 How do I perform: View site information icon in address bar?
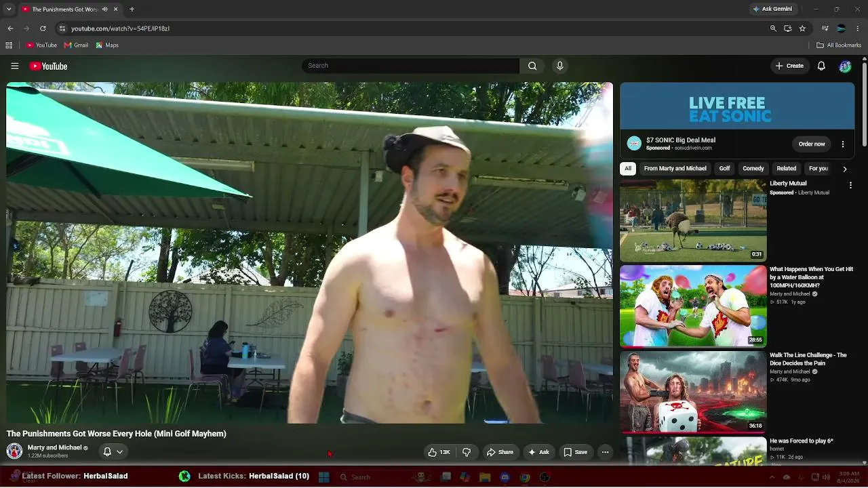click(62, 28)
